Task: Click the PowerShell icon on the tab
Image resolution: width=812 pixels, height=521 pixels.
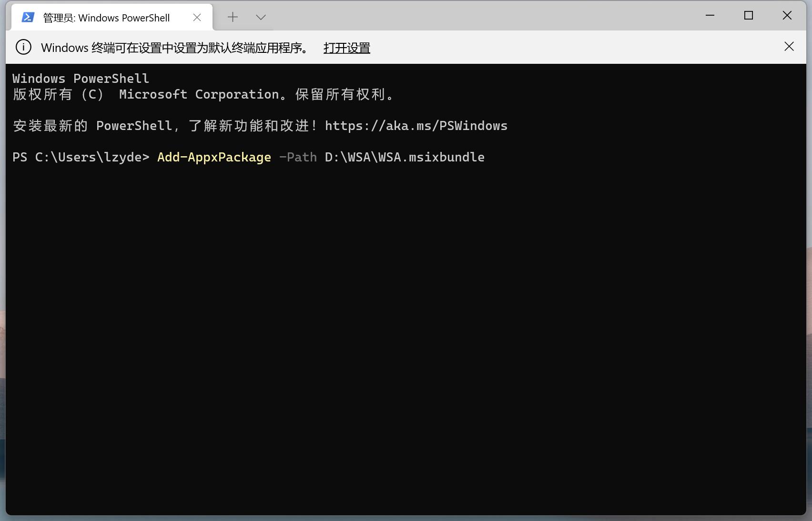Action: 28,17
